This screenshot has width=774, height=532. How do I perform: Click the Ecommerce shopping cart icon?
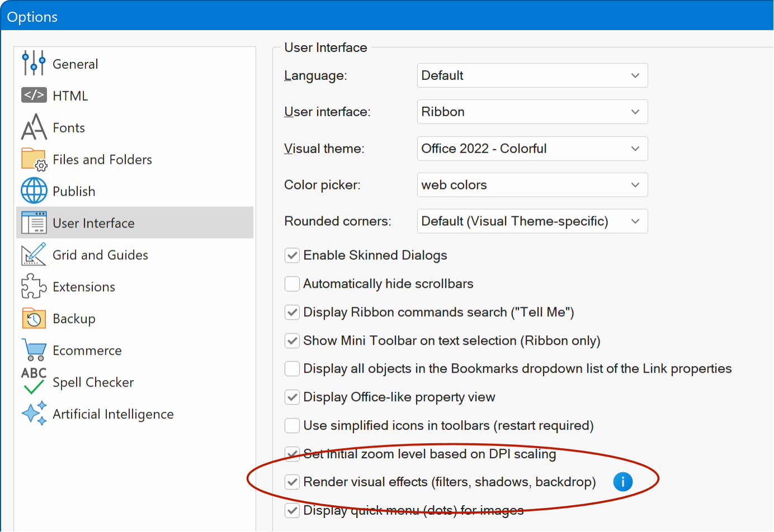(x=34, y=350)
